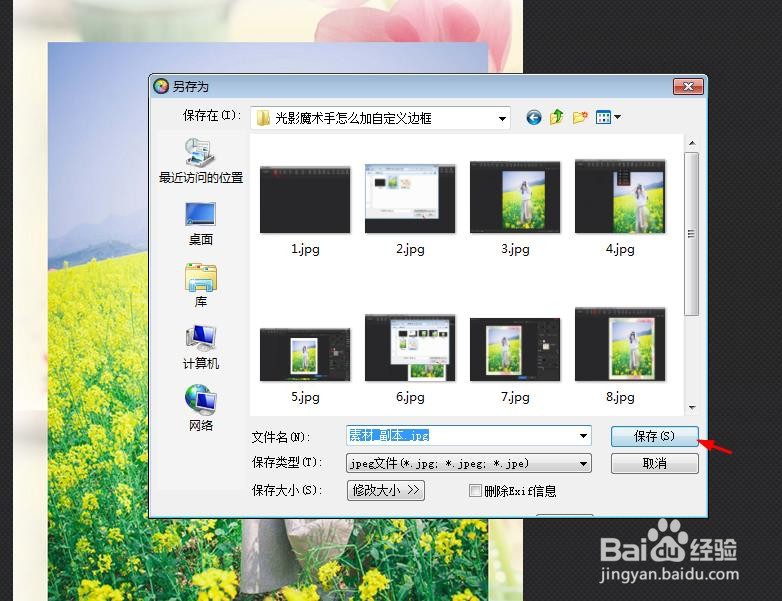Open the view menu icon
782x601 pixels.
[608, 117]
